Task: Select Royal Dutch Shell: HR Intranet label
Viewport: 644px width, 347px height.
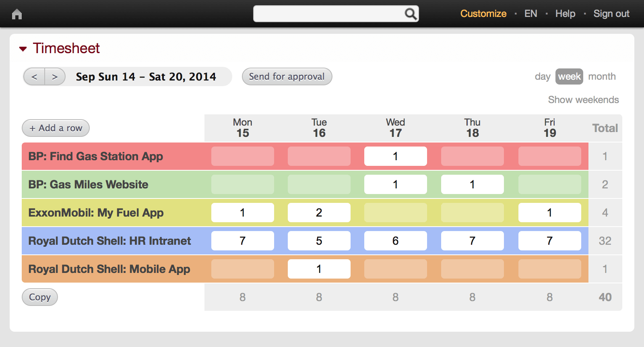Action: click(109, 241)
